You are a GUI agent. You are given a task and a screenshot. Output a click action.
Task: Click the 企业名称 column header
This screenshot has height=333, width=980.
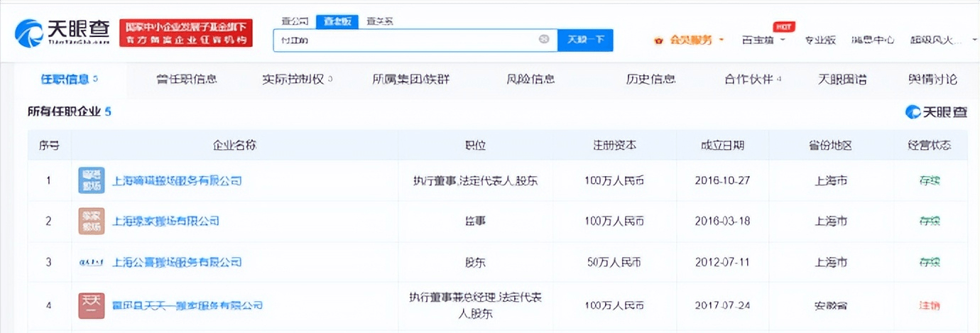point(234,145)
